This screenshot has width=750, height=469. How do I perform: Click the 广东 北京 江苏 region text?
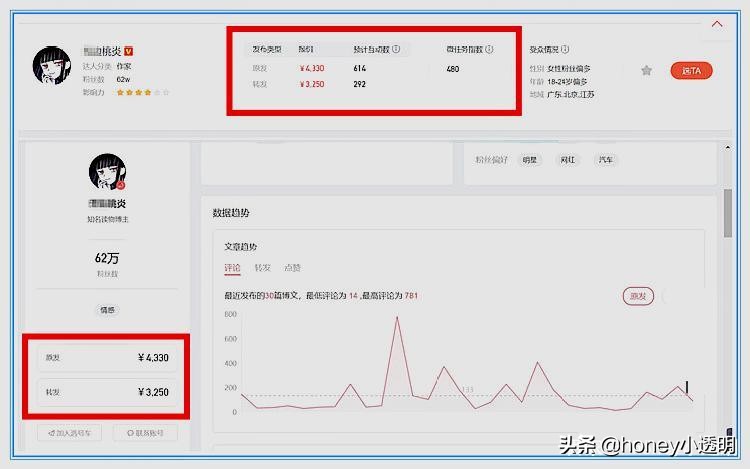[571, 95]
